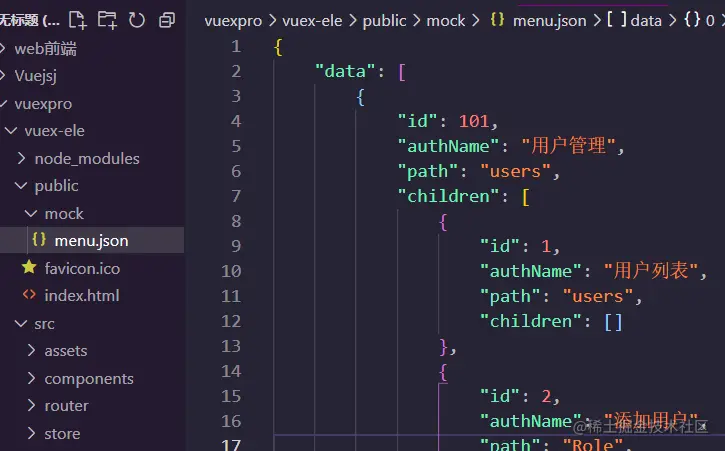Click the value 101 on line 4
The height and width of the screenshot is (451, 725).
coord(473,121)
